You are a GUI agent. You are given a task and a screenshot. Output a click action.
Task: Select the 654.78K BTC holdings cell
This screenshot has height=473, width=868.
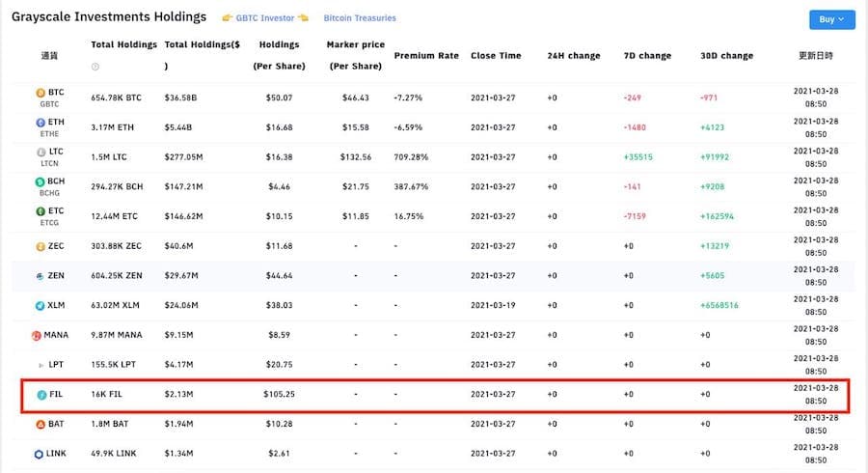pos(117,97)
